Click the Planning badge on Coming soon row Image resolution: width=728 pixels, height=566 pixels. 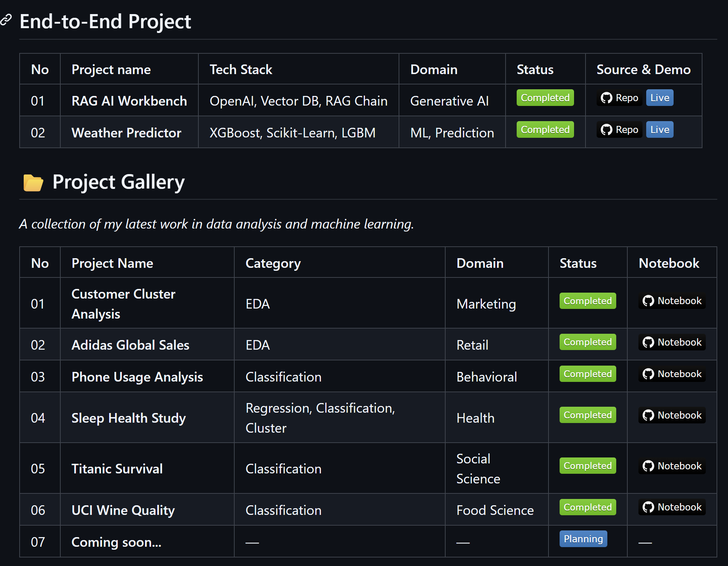pyautogui.click(x=583, y=539)
